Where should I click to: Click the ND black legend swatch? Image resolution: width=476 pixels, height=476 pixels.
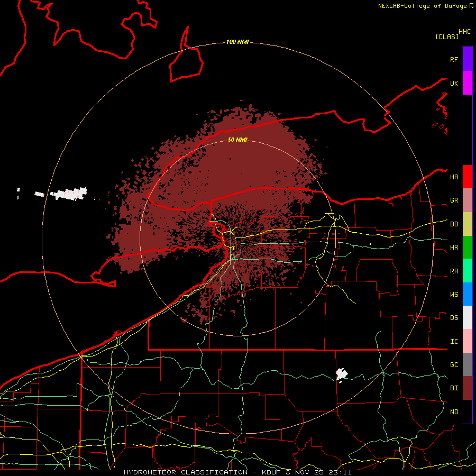click(467, 411)
